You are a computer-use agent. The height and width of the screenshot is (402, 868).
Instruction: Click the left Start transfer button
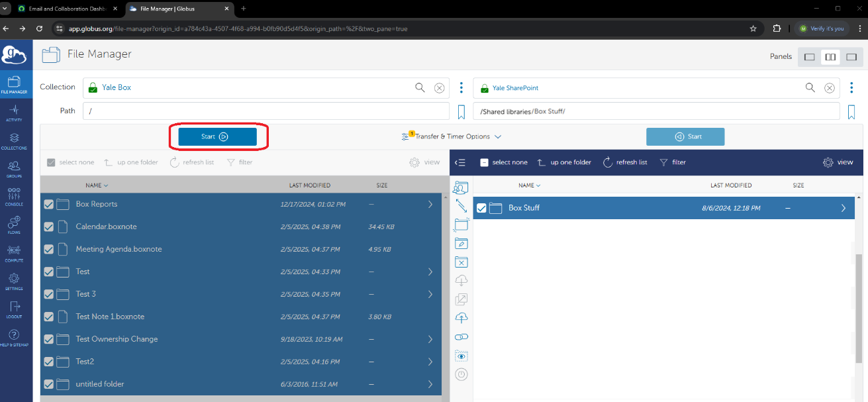pos(217,136)
